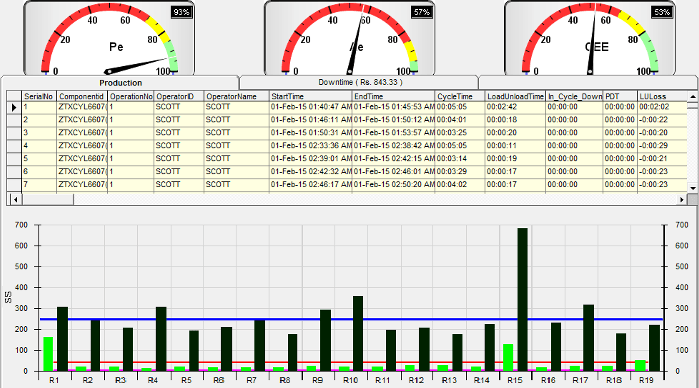
Task: Select cycle time 00:03:25 cell
Action: pos(460,133)
